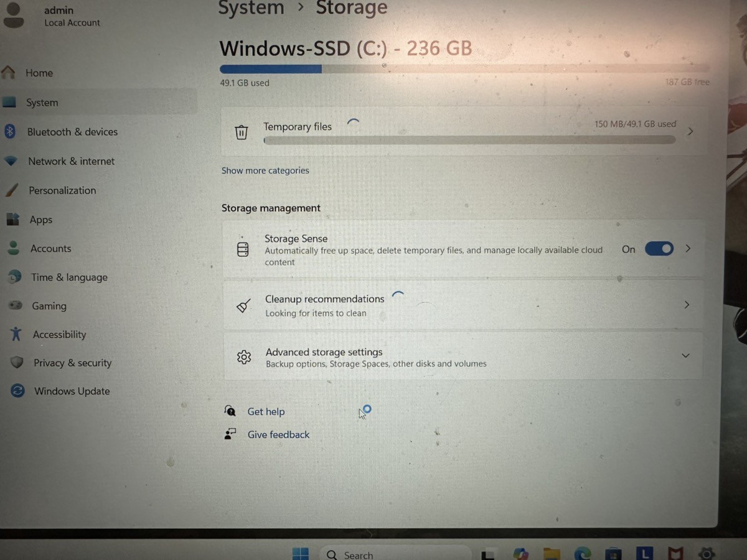Click Show more categories link
The image size is (747, 560).
click(x=265, y=170)
